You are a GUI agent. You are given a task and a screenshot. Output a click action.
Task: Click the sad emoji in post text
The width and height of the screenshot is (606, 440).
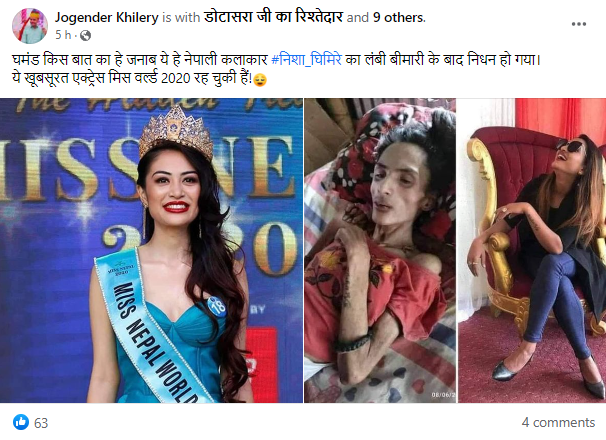260,80
